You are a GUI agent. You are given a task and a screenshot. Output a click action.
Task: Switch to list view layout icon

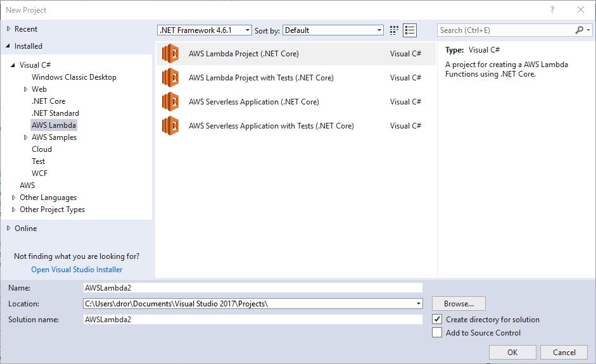pyautogui.click(x=410, y=30)
